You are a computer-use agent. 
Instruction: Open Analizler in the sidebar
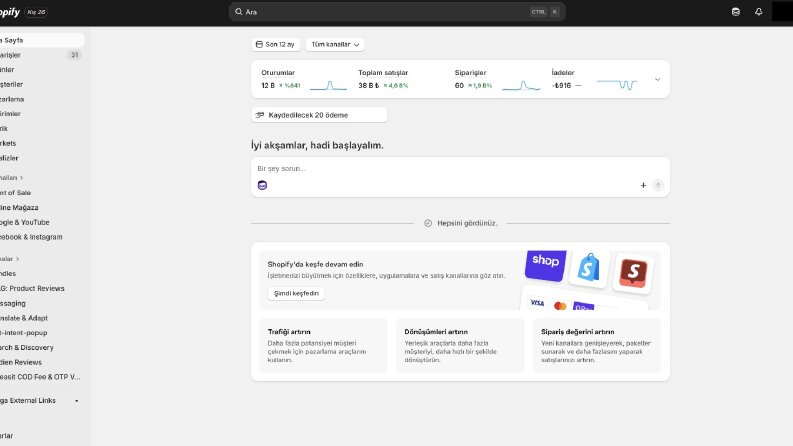click(x=40, y=158)
